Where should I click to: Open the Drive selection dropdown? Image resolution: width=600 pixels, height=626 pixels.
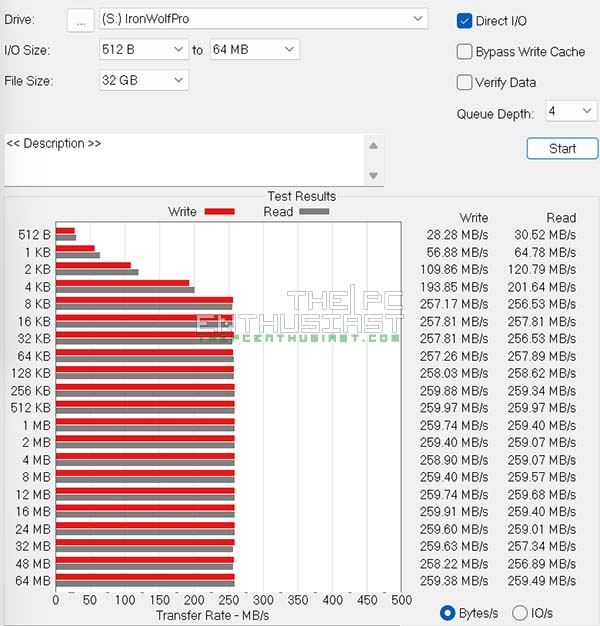263,19
